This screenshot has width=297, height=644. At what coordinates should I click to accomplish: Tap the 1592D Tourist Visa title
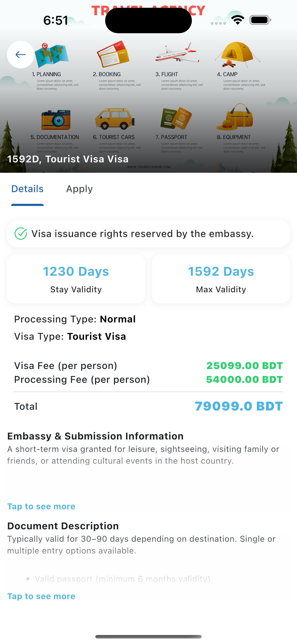68,159
